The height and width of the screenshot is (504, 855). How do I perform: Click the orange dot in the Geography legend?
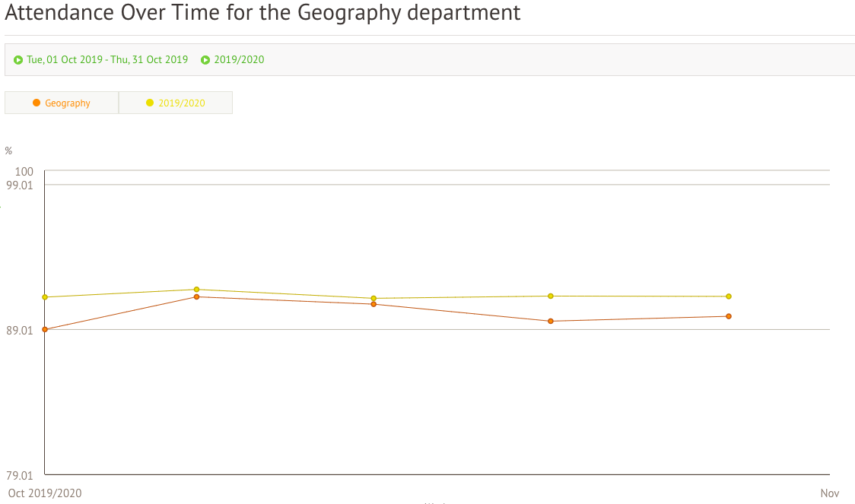click(x=37, y=103)
